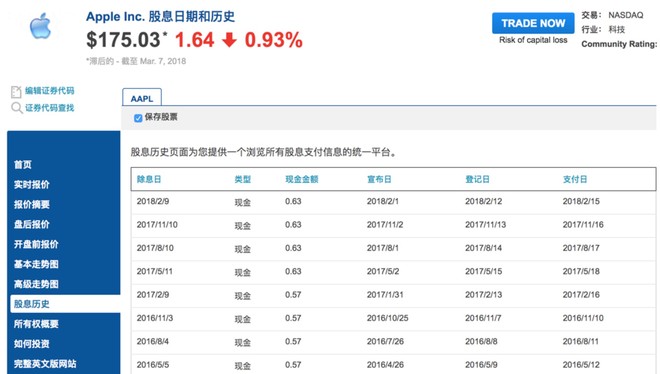Click payment date 2017/11/16
This screenshot has height=374, width=660.
583,225
